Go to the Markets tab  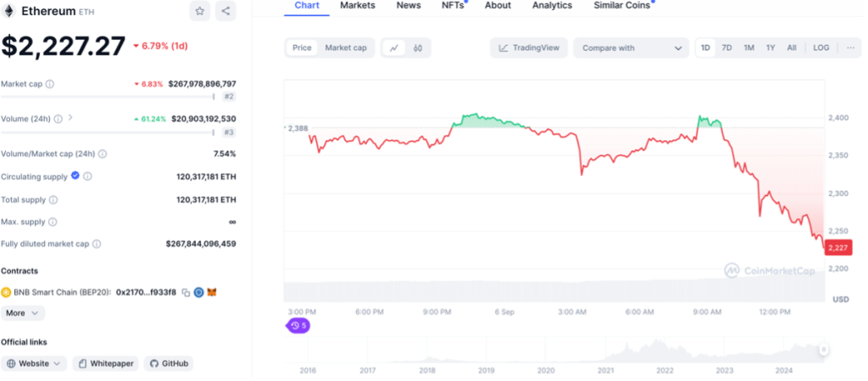(x=358, y=6)
